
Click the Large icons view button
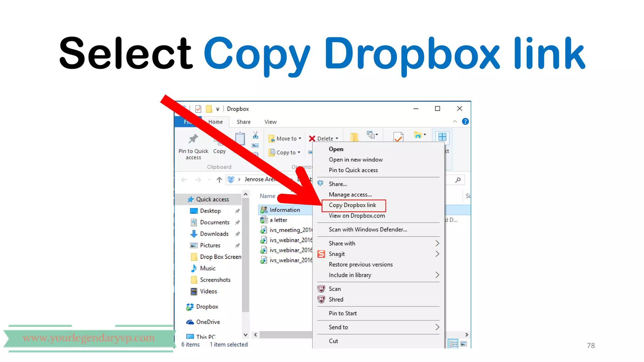tap(464, 344)
